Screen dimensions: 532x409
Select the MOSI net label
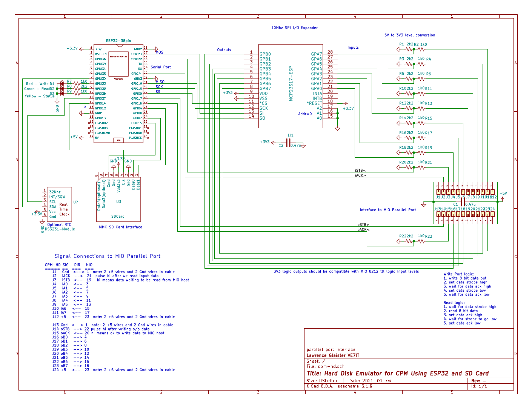(160, 52)
